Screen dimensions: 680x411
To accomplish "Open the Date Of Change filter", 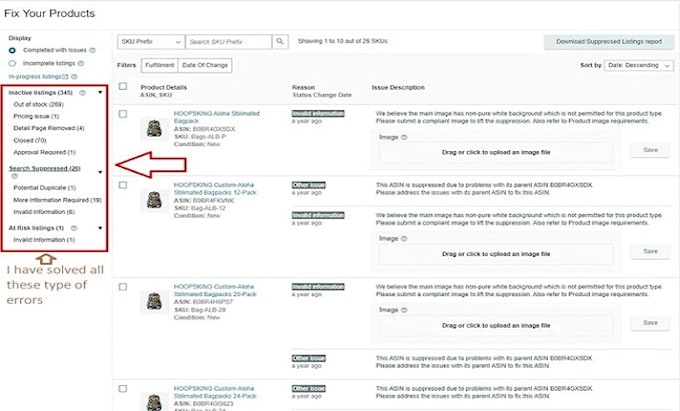I will tap(205, 65).
